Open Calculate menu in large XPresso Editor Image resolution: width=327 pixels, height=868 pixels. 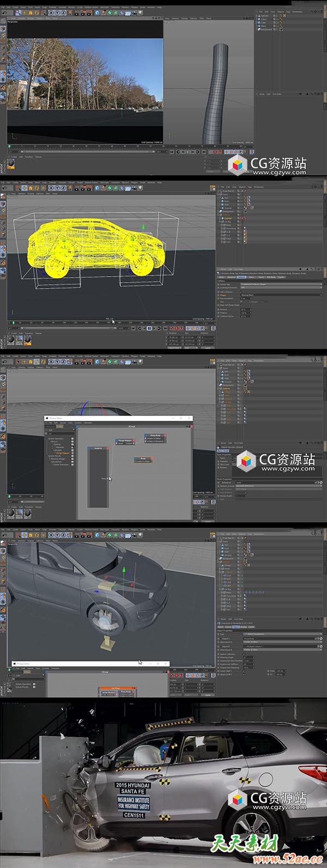87,423
